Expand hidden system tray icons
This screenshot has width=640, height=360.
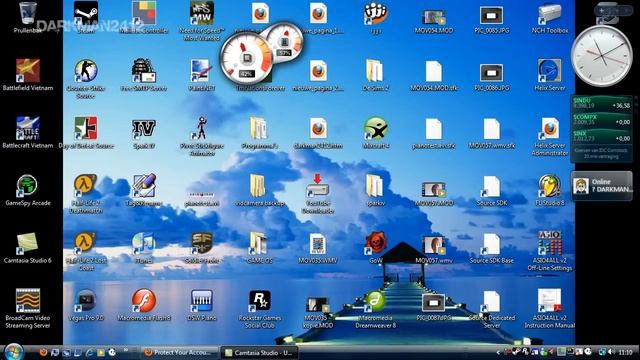[x=498, y=352]
